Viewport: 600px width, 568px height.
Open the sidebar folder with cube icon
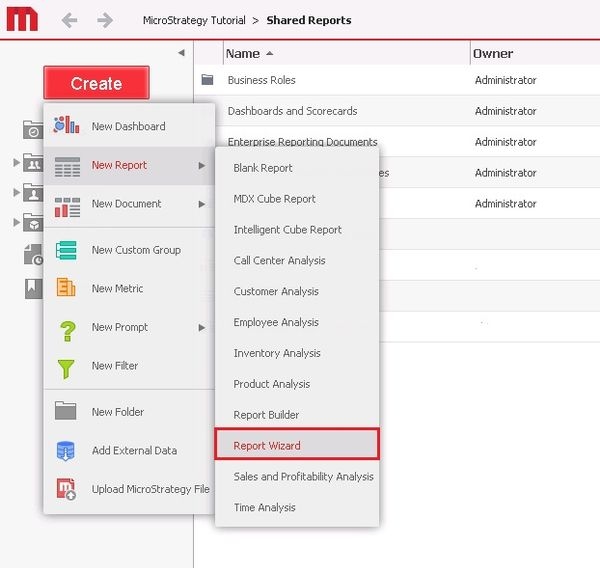click(33, 222)
